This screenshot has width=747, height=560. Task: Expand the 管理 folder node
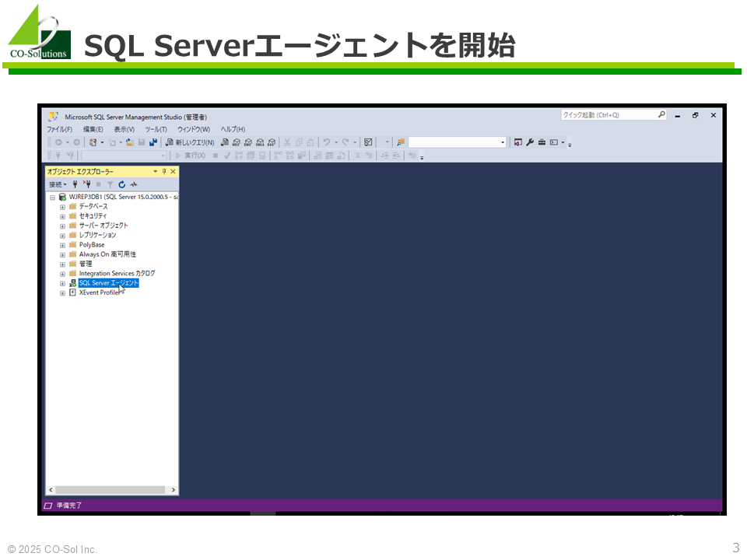click(62, 264)
